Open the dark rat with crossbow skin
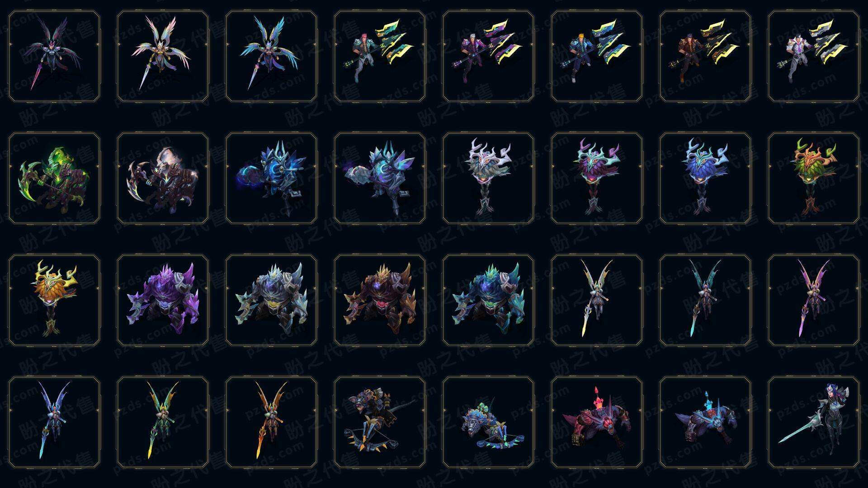The image size is (868, 488). point(380,422)
